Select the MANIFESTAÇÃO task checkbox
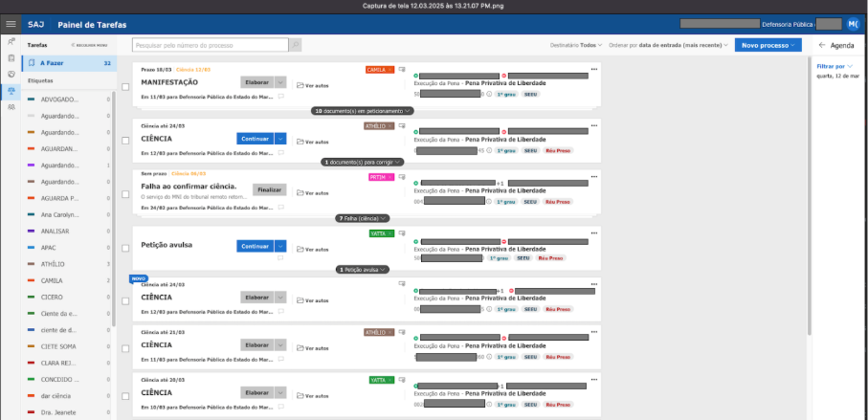This screenshot has height=420, width=868. [125, 87]
